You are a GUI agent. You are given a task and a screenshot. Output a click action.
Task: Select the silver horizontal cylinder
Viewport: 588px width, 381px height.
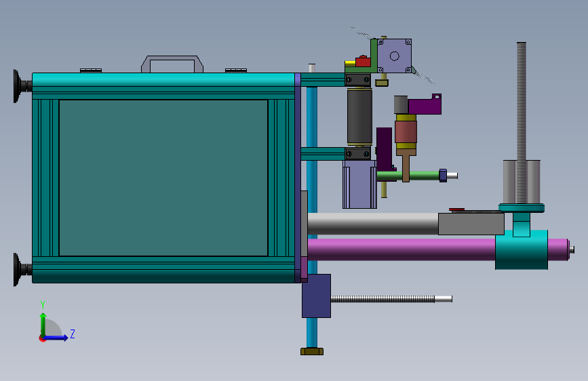(373, 224)
